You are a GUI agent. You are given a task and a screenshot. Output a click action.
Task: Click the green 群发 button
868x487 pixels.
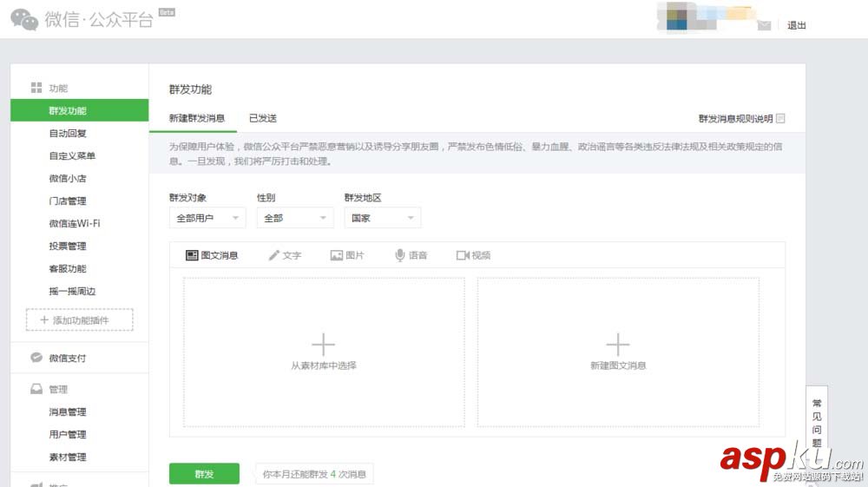click(204, 474)
